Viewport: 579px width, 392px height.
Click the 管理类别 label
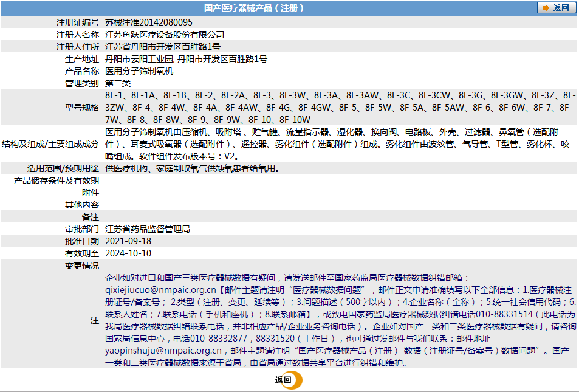click(x=82, y=83)
